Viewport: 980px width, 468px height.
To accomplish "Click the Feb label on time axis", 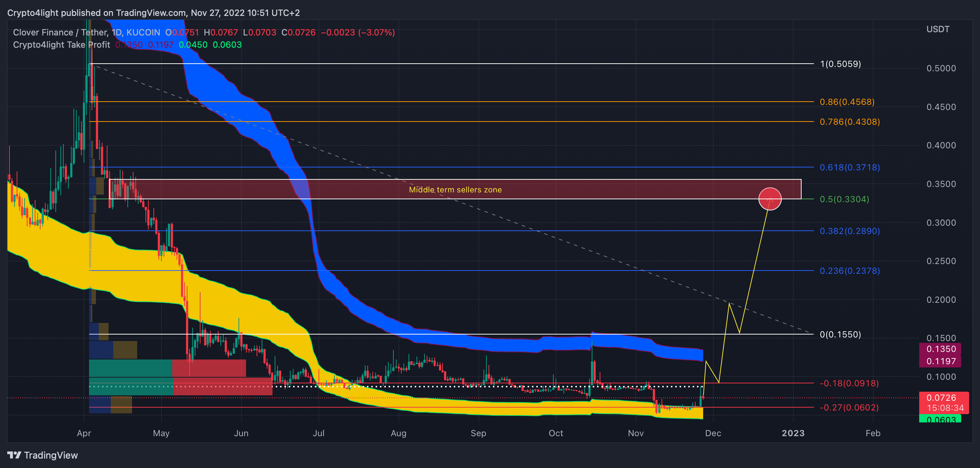I will coord(873,433).
